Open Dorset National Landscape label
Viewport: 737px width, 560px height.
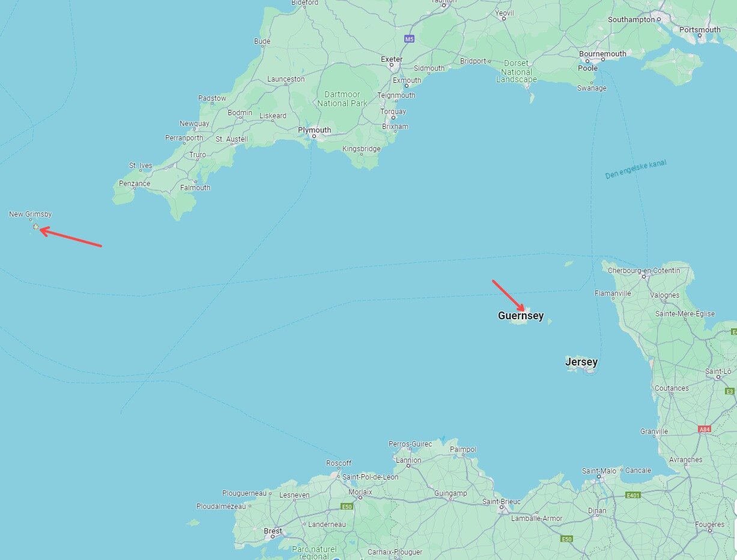(x=517, y=71)
